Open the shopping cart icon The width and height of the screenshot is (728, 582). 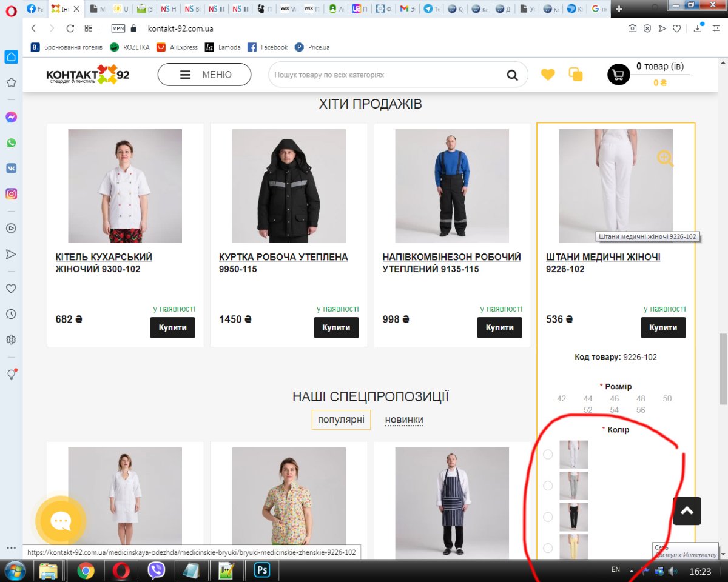pos(619,75)
